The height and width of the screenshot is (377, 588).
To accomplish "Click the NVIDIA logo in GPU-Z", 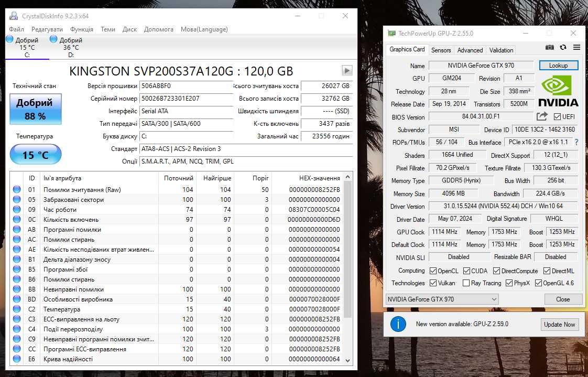I will click(x=558, y=90).
